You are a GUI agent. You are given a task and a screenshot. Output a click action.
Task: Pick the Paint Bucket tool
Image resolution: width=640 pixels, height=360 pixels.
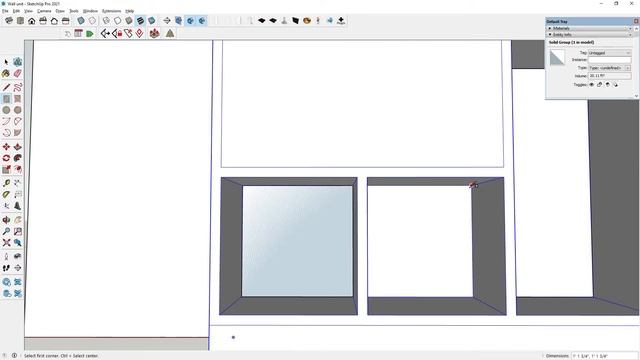coord(6,73)
